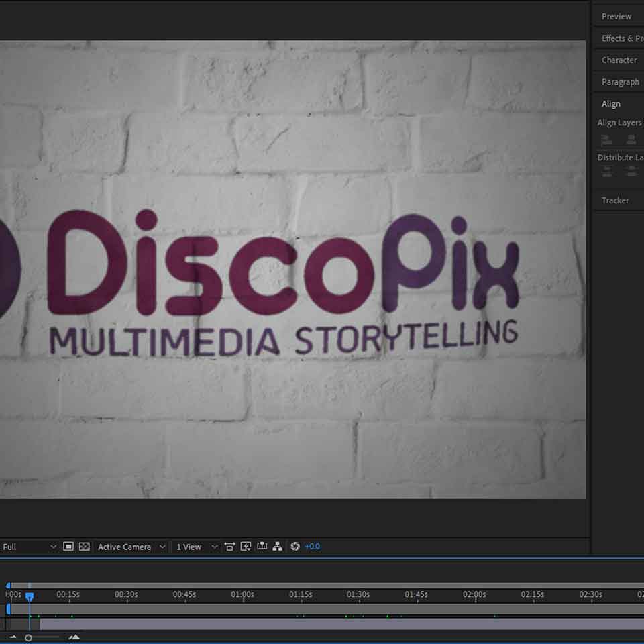The image size is (644, 644).
Task: Click the 01:00s mark on time ruler
Action: coord(242,595)
